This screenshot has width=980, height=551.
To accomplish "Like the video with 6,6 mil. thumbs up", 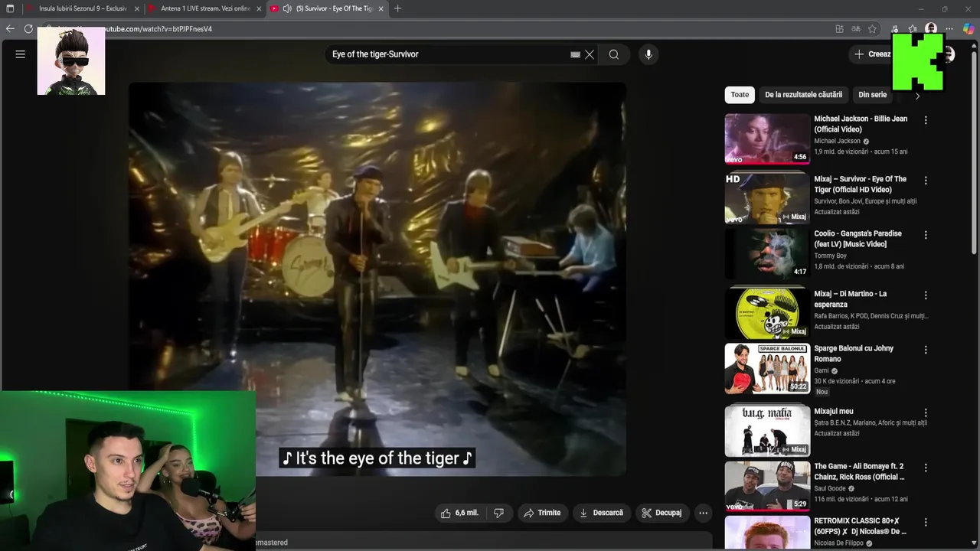I will click(x=459, y=513).
